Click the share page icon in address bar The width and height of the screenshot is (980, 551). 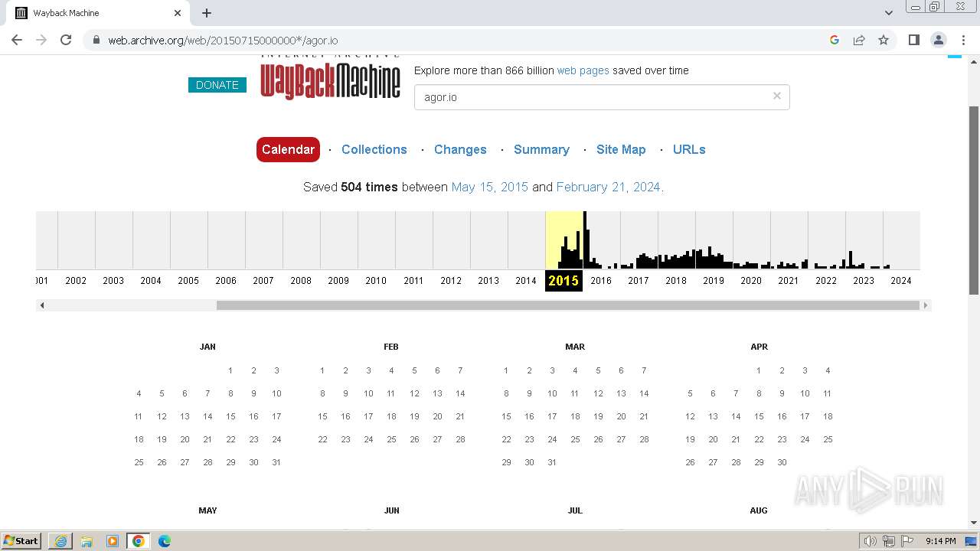(x=859, y=40)
